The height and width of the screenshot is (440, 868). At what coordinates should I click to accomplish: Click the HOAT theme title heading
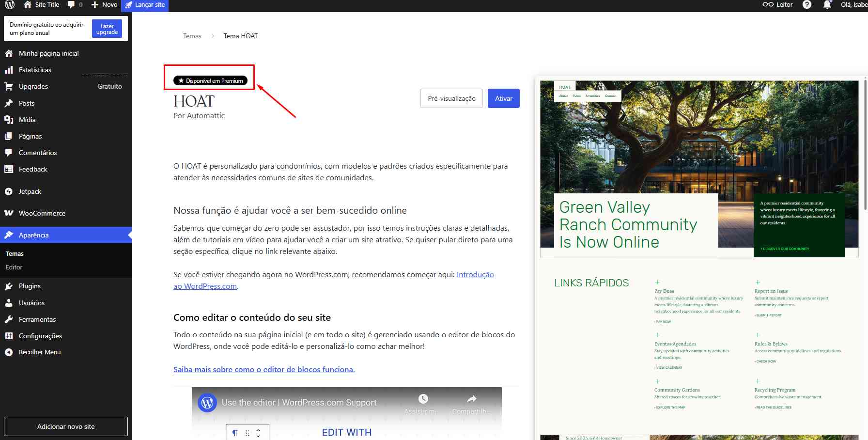point(194,101)
